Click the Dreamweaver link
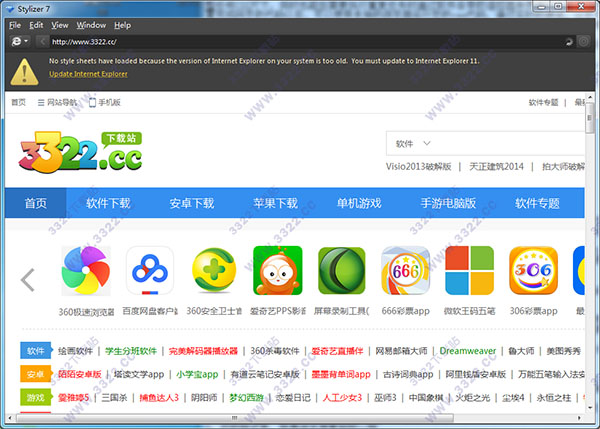The image size is (600, 429). 468,351
